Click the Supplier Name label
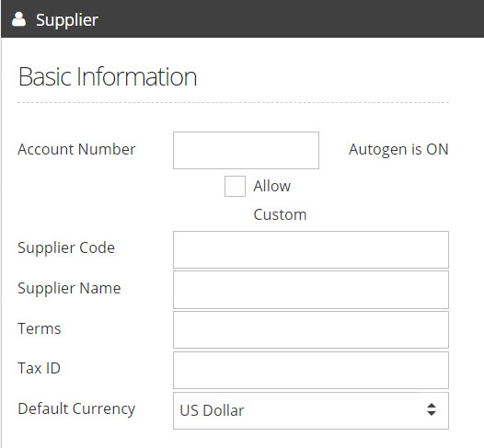484x448 pixels. click(69, 288)
